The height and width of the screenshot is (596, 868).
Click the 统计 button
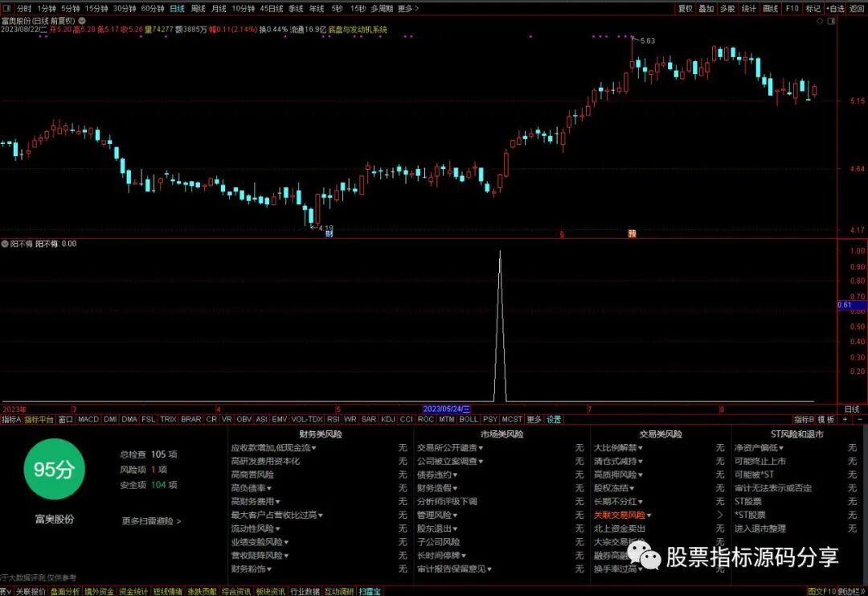tap(749, 8)
